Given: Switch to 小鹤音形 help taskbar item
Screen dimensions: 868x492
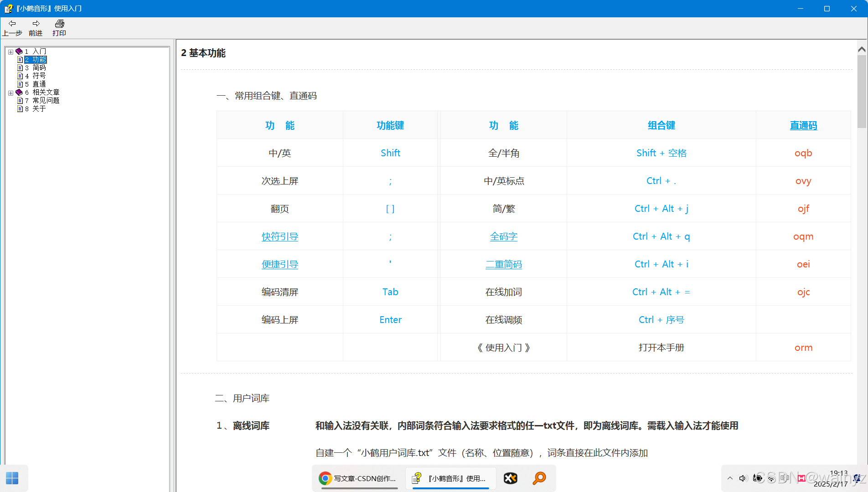Looking at the screenshot, I should pos(450,478).
